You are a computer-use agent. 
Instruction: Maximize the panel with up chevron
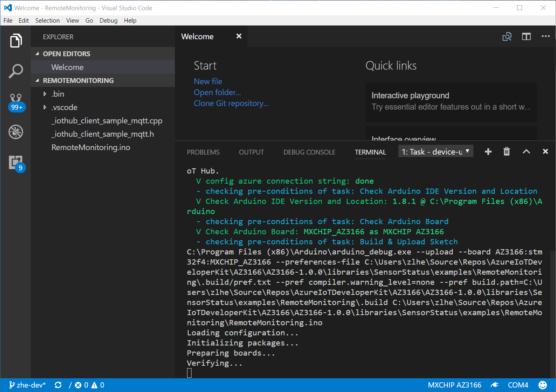pos(526,151)
